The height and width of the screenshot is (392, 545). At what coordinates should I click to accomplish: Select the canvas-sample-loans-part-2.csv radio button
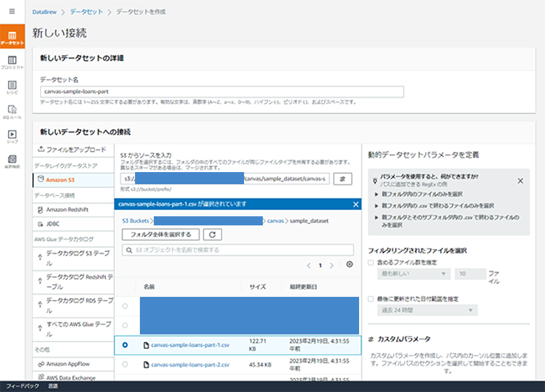coord(125,365)
